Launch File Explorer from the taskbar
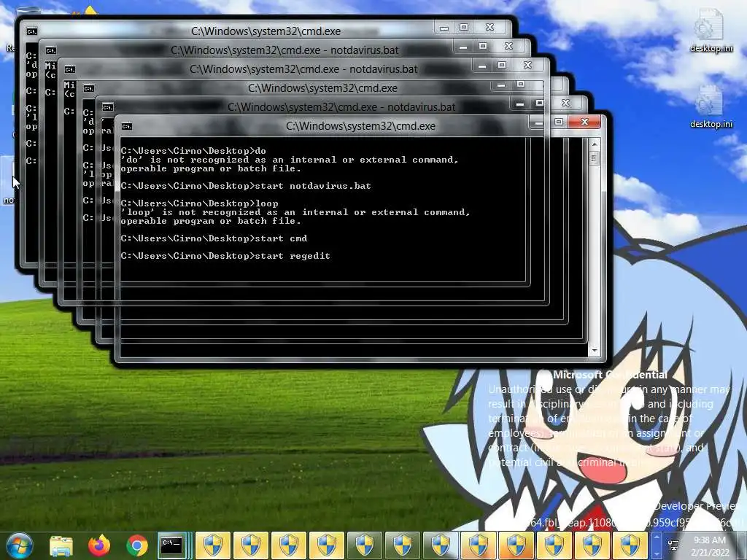 pos(61,545)
